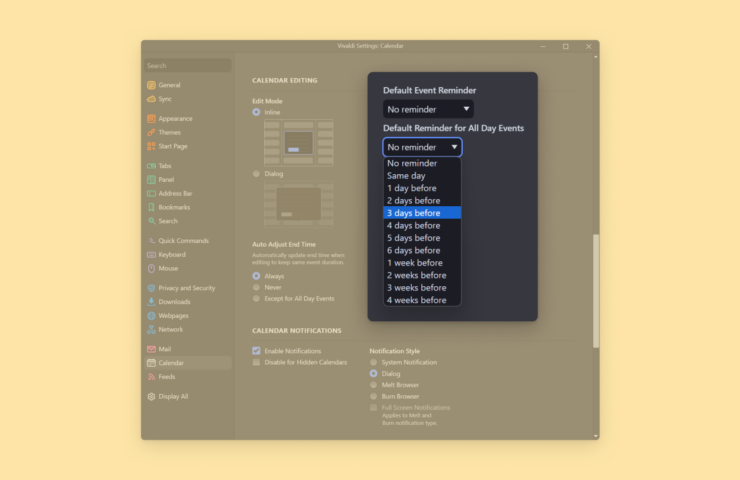Click the Mouse icon in sidebar
Viewport: 740px width, 480px height.
(151, 269)
